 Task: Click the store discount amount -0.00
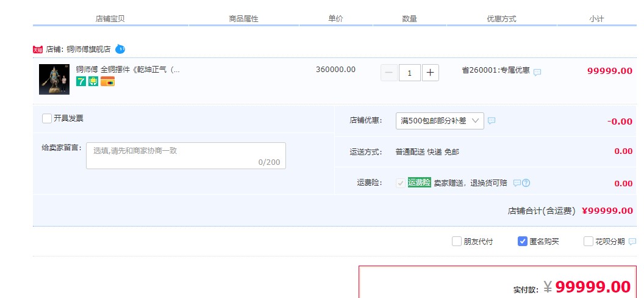coord(620,122)
